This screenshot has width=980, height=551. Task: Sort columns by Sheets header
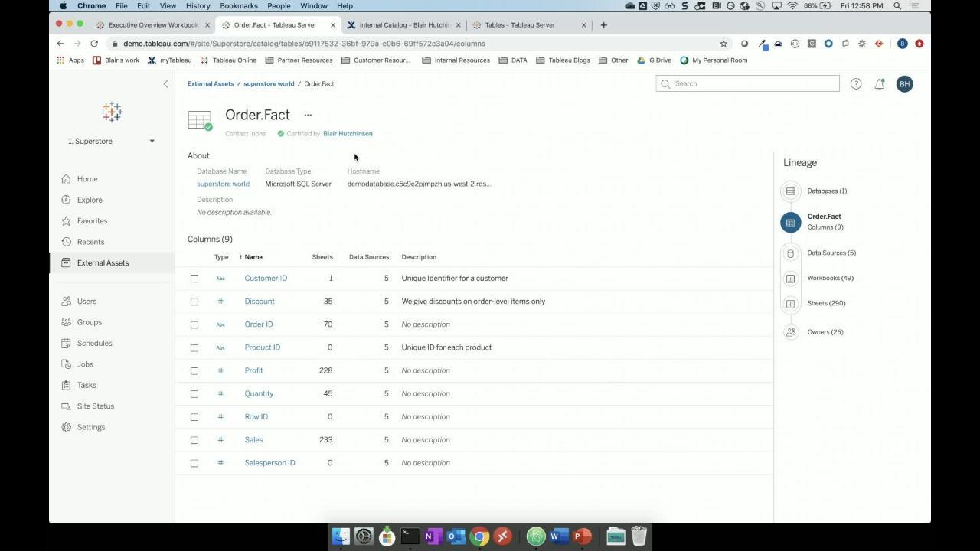tap(322, 257)
